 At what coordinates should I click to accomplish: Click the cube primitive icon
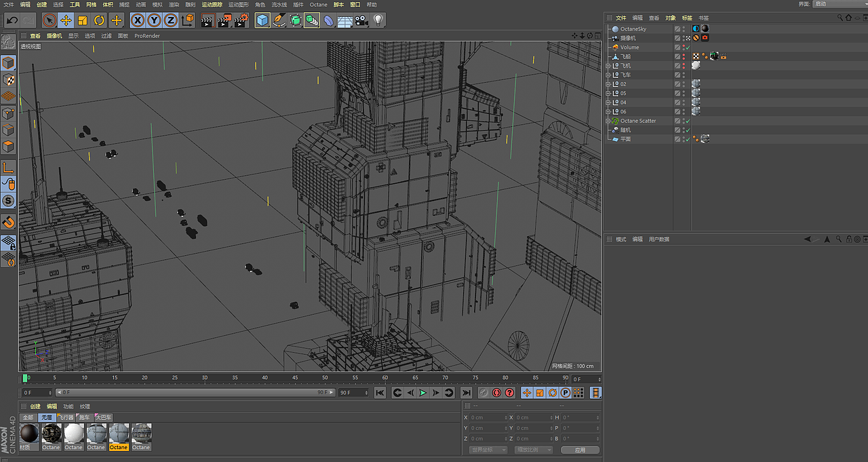click(x=262, y=20)
